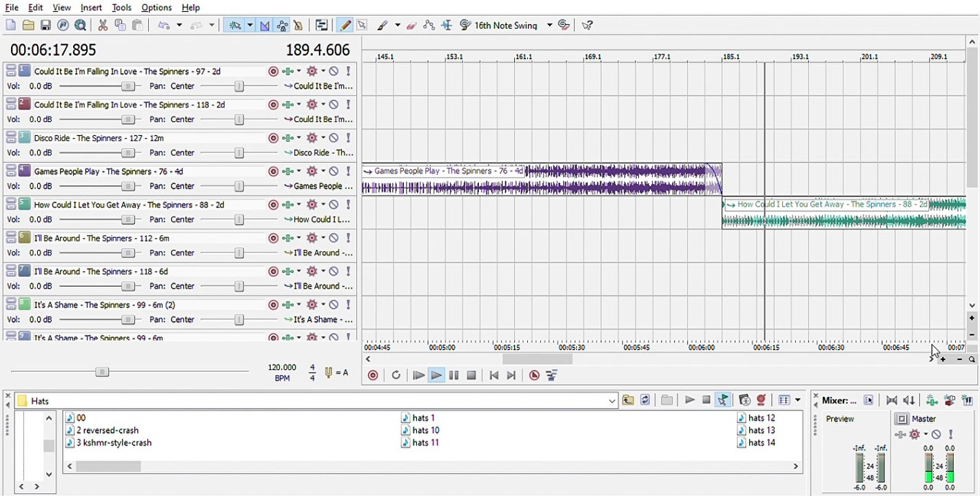Open the snapping options dropdown arrow

click(249, 25)
